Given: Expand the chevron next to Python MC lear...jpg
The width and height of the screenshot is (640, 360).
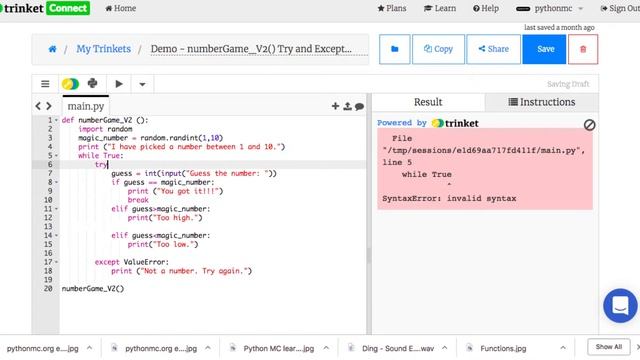Looking at the screenshot, I should click(x=326, y=348).
